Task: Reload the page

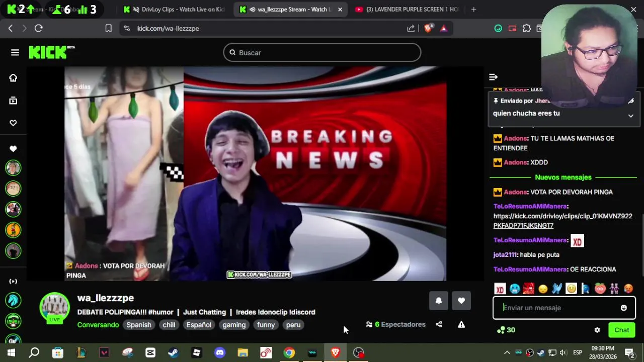Action: coord(39,28)
